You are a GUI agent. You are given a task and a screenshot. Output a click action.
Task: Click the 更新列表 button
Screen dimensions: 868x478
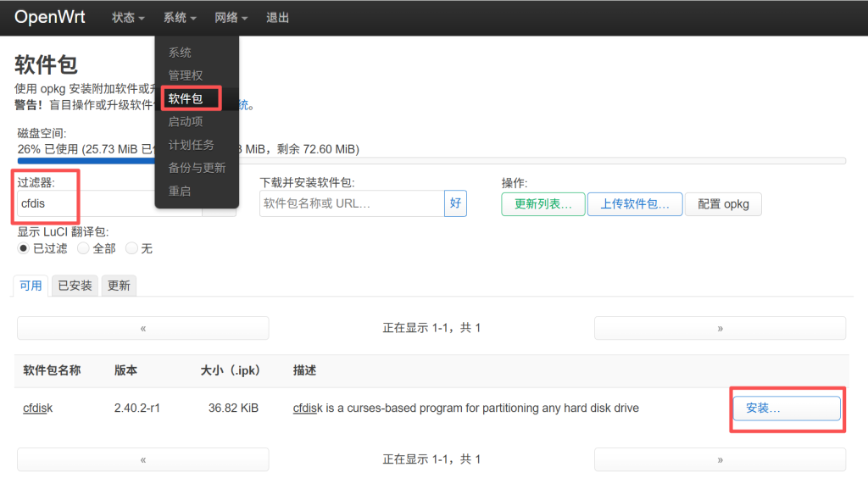click(x=542, y=204)
